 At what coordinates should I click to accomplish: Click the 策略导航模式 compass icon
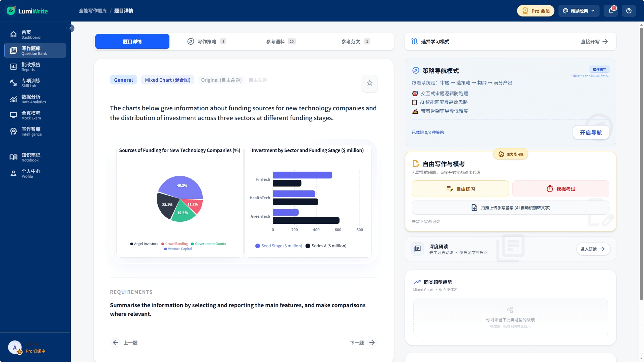tap(416, 70)
